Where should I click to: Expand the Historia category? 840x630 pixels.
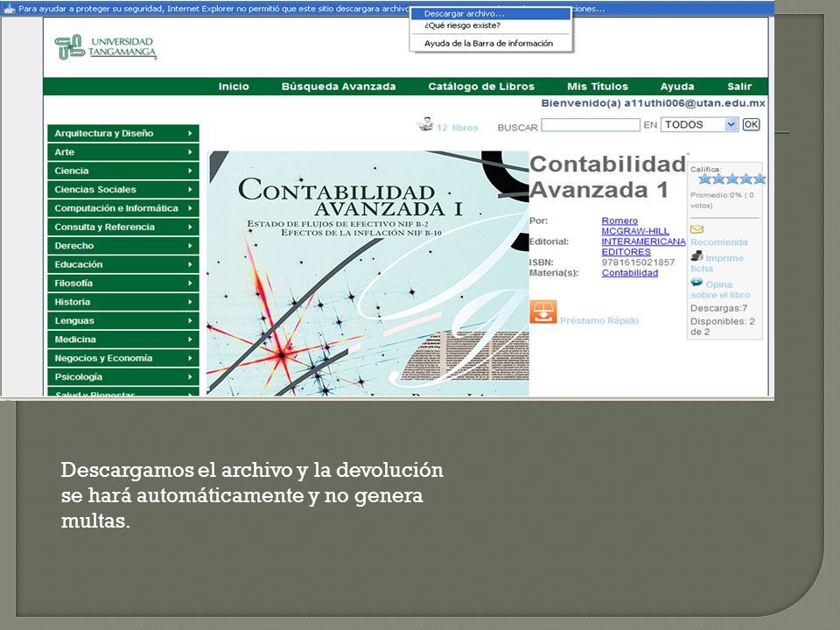[123, 302]
